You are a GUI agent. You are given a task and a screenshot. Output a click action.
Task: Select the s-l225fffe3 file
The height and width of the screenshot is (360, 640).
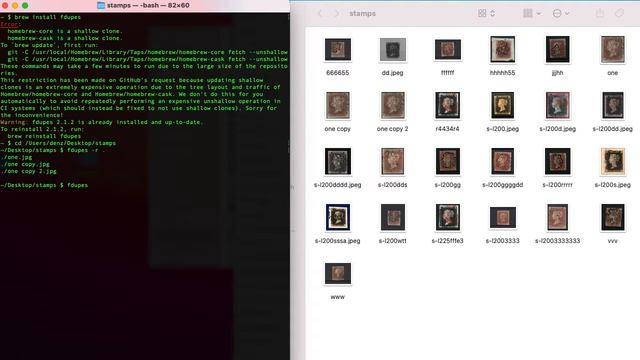[x=448, y=217]
